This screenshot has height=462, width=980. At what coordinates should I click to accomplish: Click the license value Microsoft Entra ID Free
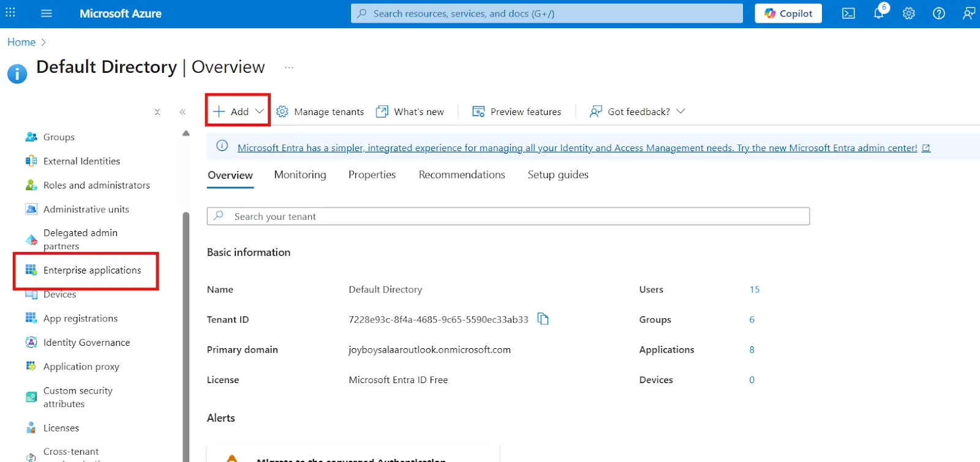click(398, 379)
